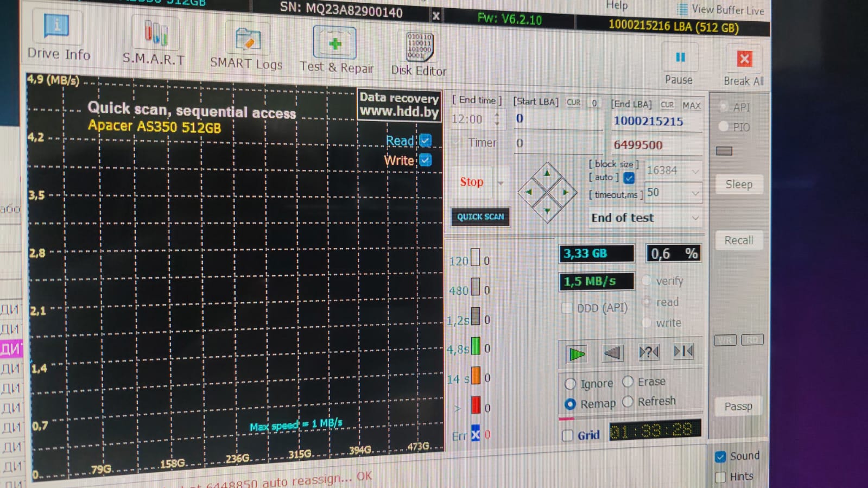Screen dimensions: 868x488
Task: Click the skip-to-end playback icon
Action: point(683,352)
